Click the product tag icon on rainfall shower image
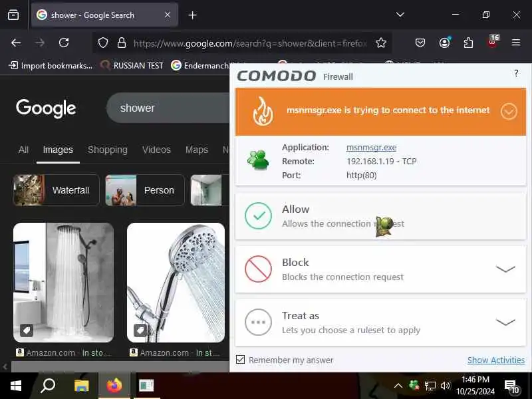The width and height of the screenshot is (532, 399). [27, 330]
